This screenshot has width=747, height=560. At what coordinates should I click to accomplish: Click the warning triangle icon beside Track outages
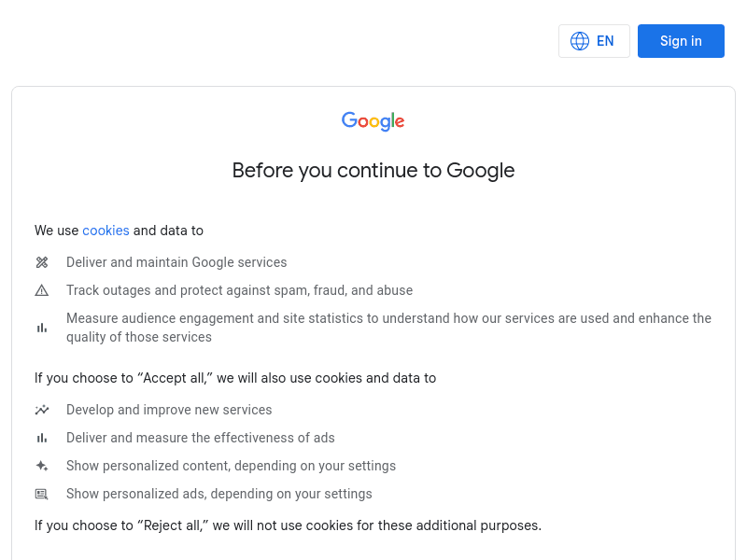click(x=42, y=290)
